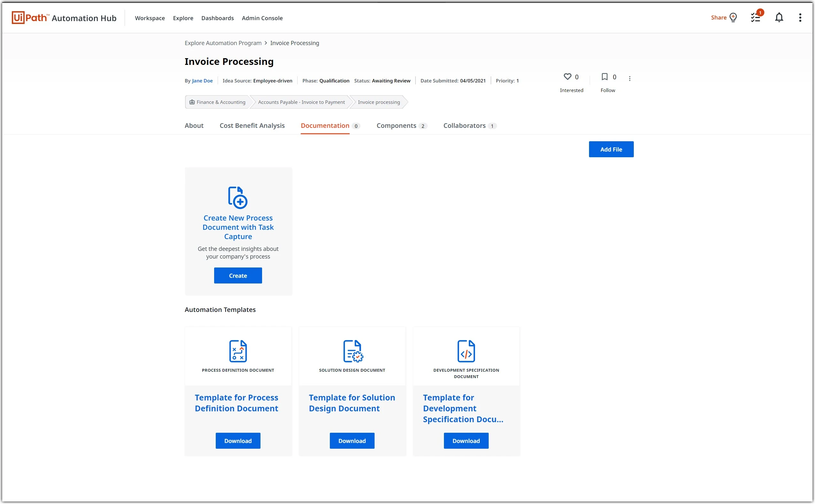Switch to the Components tab
815x504 pixels.
397,126
